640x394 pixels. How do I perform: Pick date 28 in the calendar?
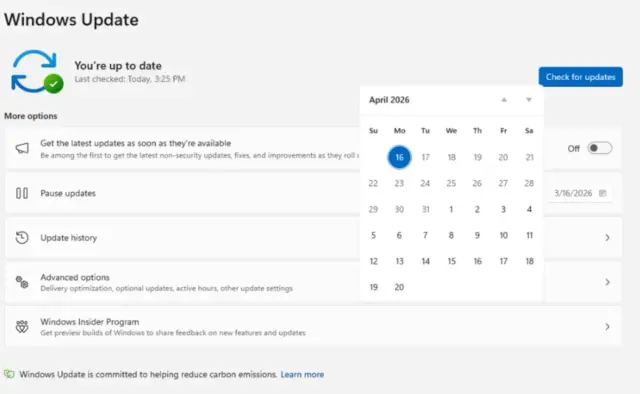(x=529, y=183)
